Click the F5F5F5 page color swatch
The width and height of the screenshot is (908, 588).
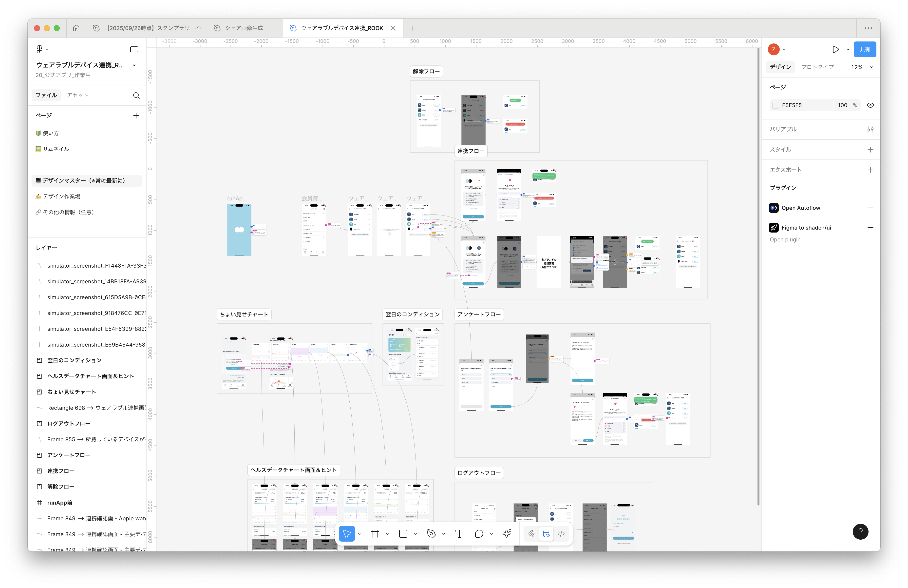775,105
